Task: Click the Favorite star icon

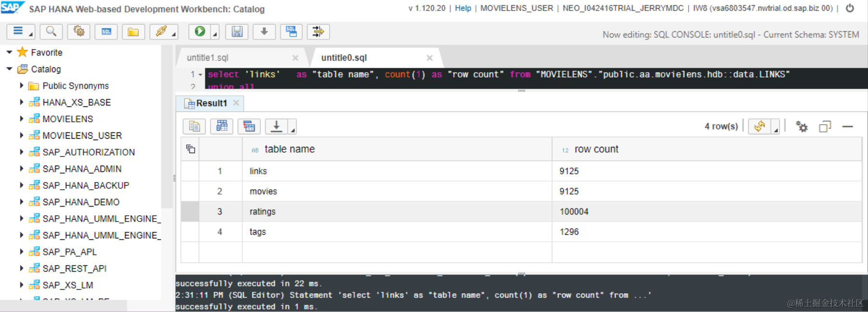Action: (x=22, y=52)
